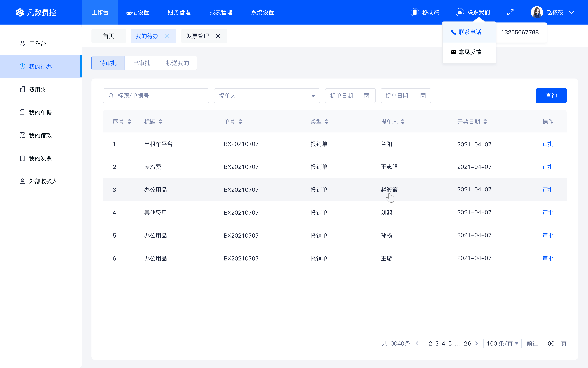Sort by 单号 column arrows
Screen dimensions: 588x368
(240, 121)
